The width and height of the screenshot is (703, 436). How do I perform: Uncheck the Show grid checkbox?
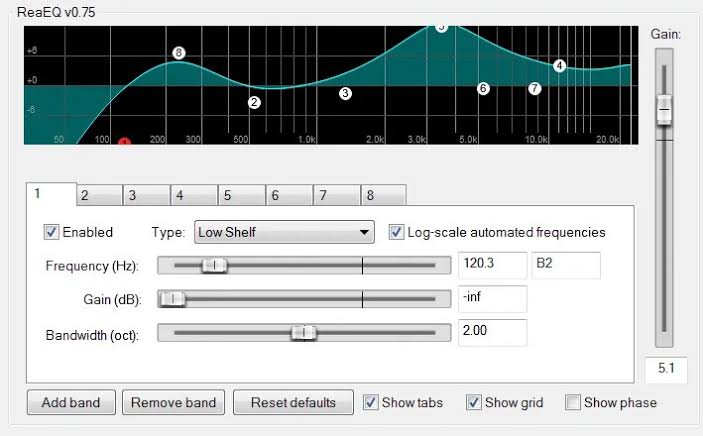click(474, 402)
